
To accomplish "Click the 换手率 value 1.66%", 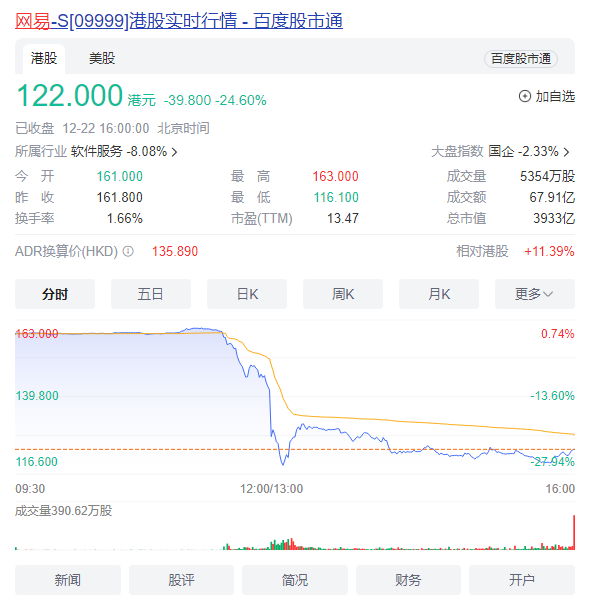I will [x=125, y=218].
